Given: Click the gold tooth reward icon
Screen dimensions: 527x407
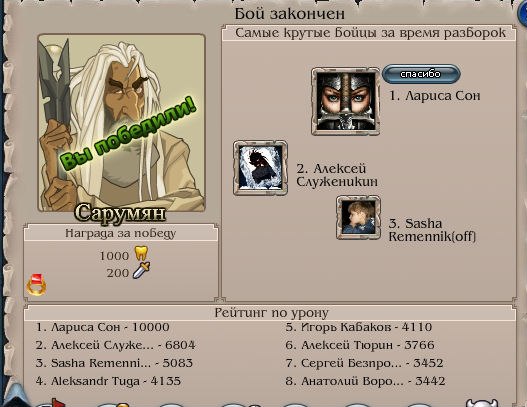Looking at the screenshot, I should tap(141, 253).
